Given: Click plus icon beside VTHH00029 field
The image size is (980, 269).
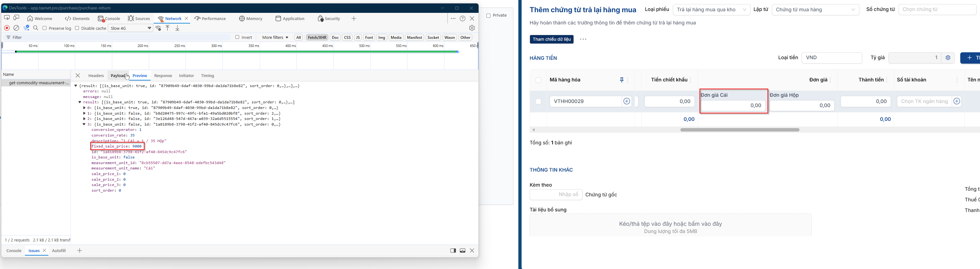Looking at the screenshot, I should click(626, 101).
